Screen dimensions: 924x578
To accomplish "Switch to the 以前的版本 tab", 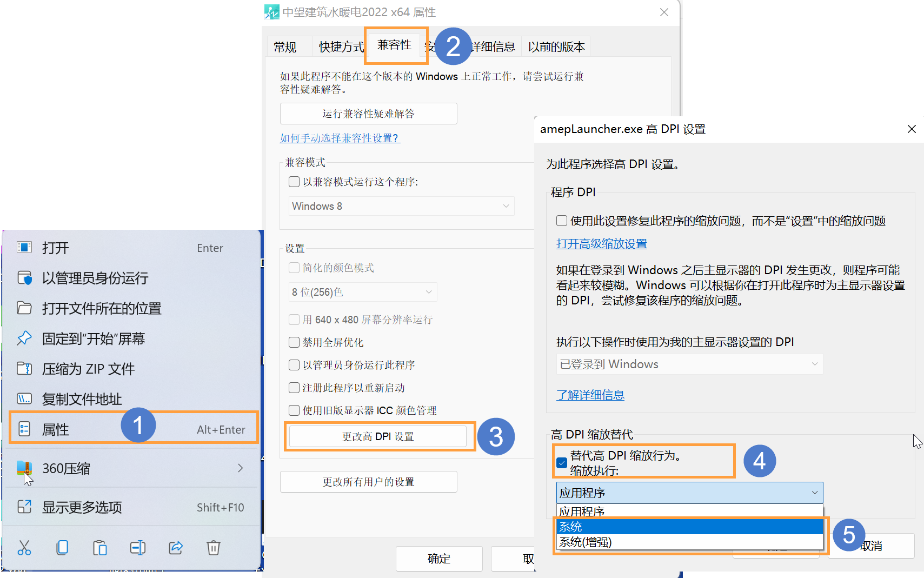I will pos(556,47).
